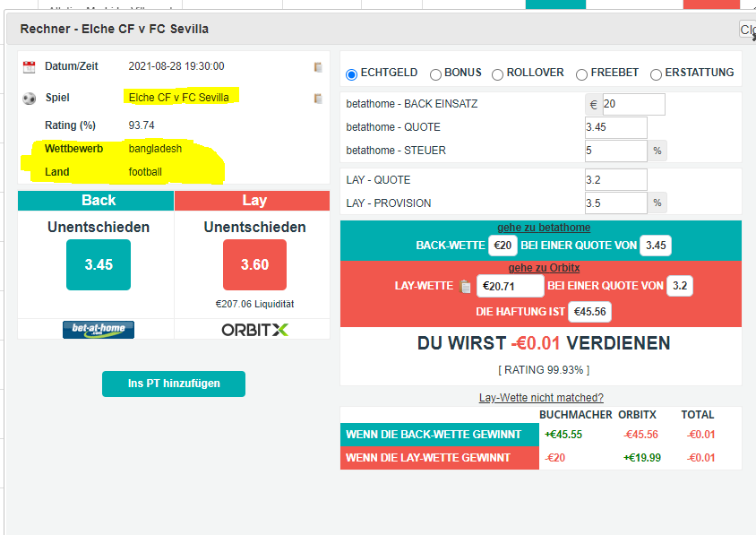This screenshot has width=756, height=535.
Task: Click 'WENN DIE BACK-WETTE GEWINNT' row label
Action: 439,435
